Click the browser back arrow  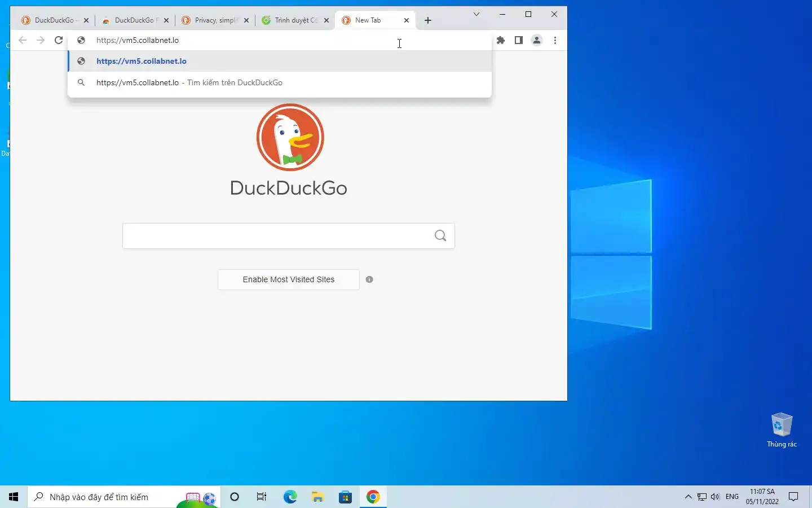tap(23, 40)
